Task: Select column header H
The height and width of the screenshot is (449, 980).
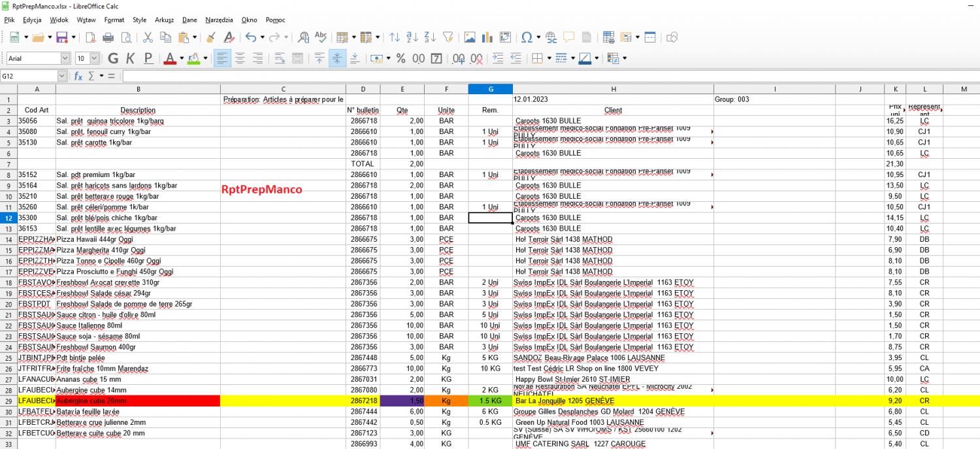Action: tap(613, 89)
